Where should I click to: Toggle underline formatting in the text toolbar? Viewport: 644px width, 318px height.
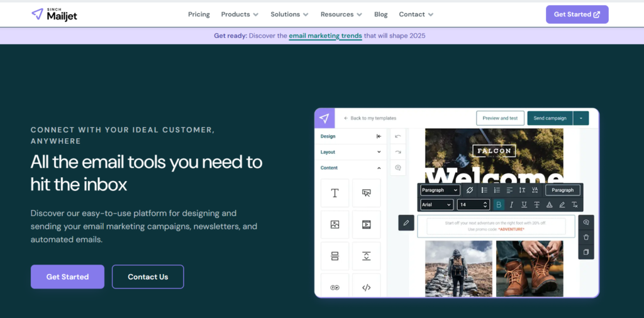[524, 204]
